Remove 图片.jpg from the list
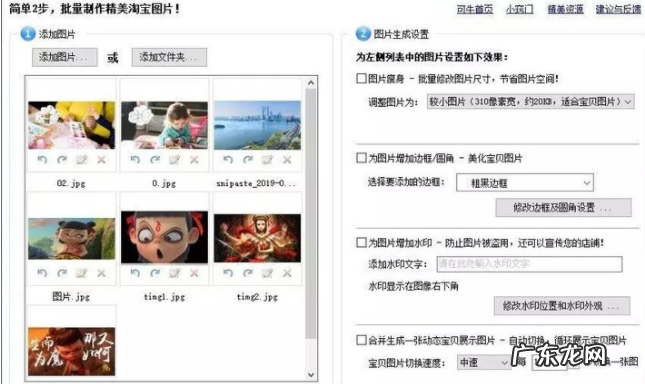Image resolution: width=645 pixels, height=384 pixels. coord(101,273)
